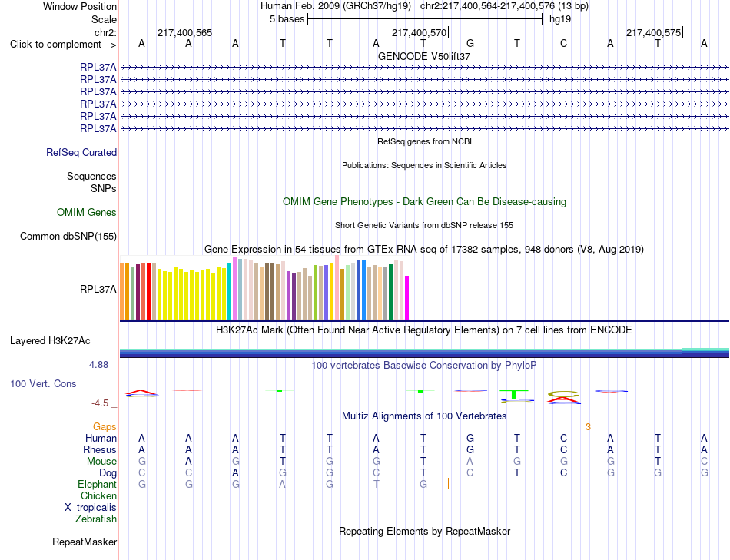This screenshot has height=560, width=730.
Task: Click the C base in the Mouse alignment row
Action: point(704,462)
